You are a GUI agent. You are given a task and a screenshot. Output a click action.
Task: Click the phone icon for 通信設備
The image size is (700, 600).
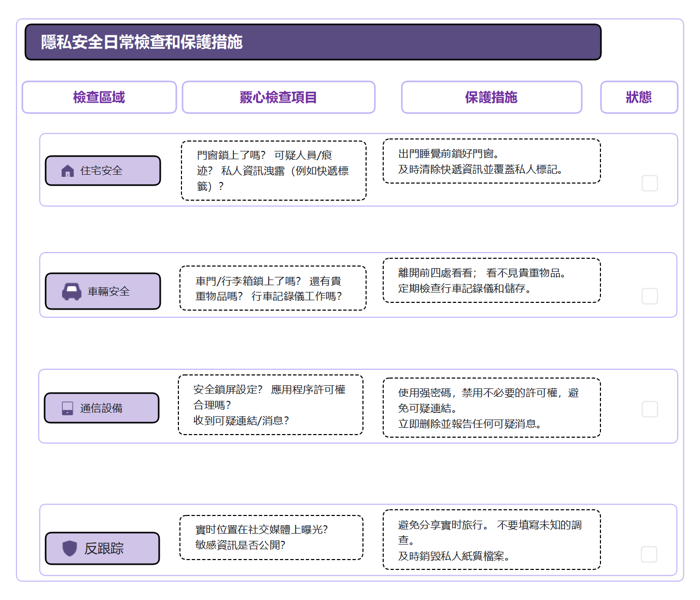(x=67, y=408)
